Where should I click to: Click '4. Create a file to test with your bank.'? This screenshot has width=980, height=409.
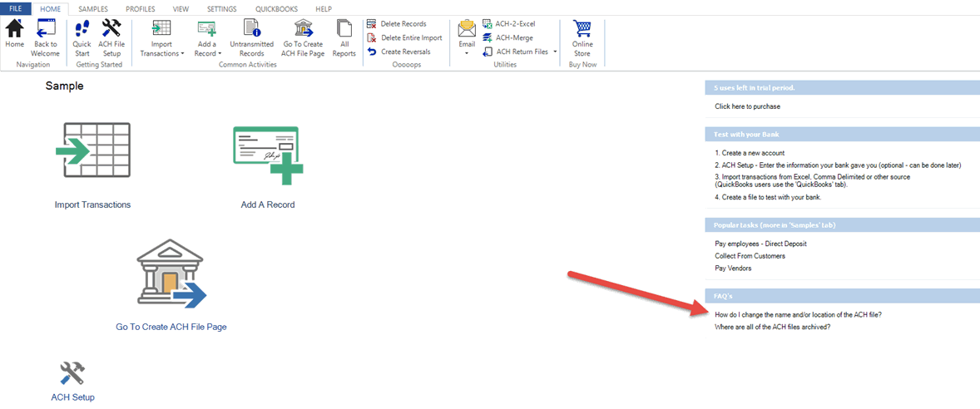pos(768,197)
